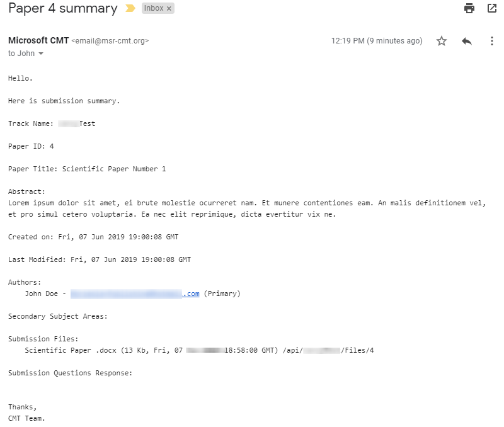This screenshot has height=427, width=504.
Task: Click the yellow label arrow next to subject
Action: click(x=132, y=9)
